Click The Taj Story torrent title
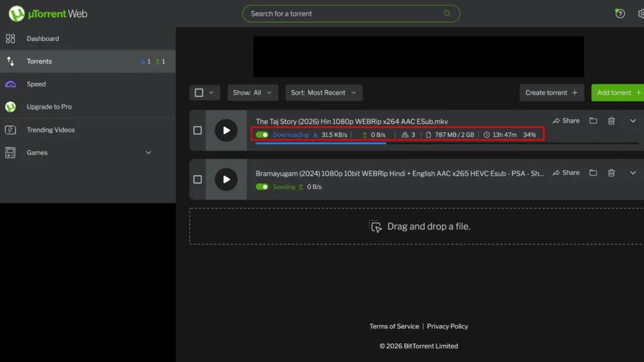Viewport: 644px width, 362px height. [x=352, y=121]
